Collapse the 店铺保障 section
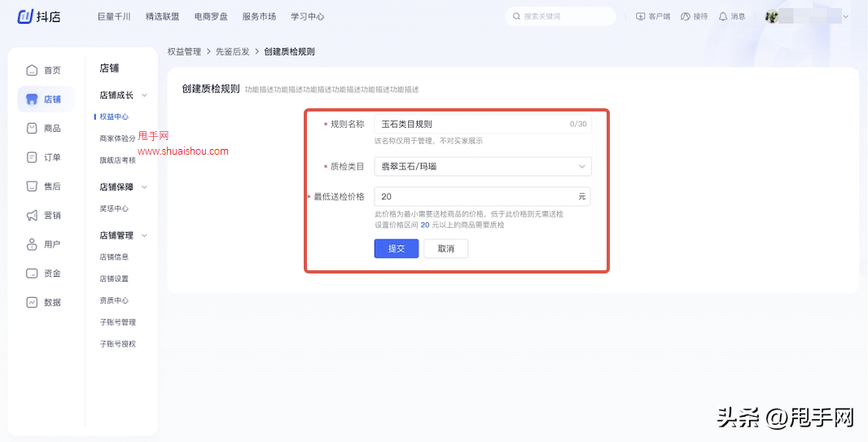Screen dimensions: 868x442 point(144,187)
